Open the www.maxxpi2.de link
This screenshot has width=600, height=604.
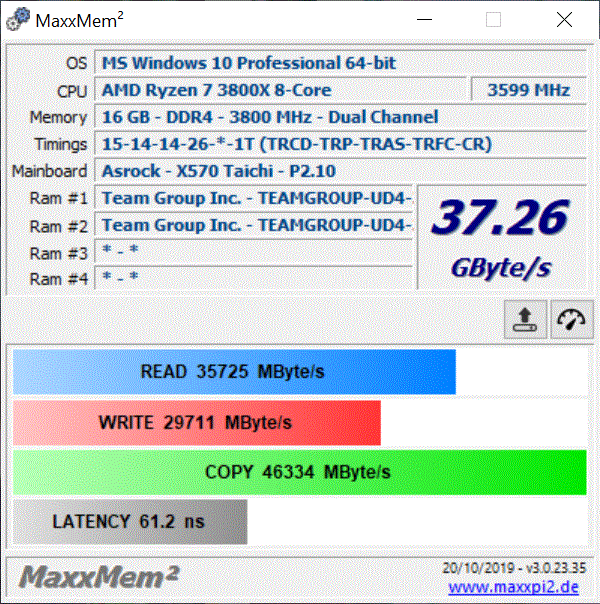tap(513, 587)
